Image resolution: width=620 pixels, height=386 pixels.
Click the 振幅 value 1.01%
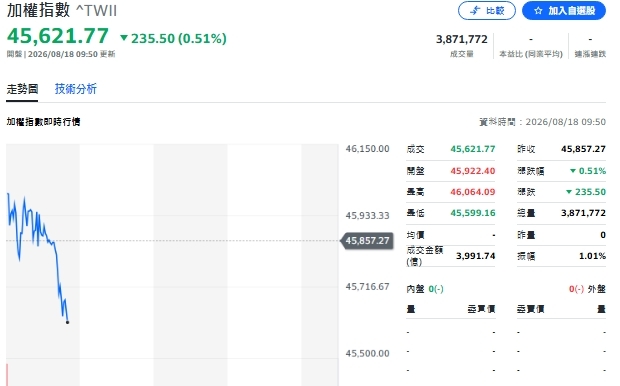pos(592,256)
